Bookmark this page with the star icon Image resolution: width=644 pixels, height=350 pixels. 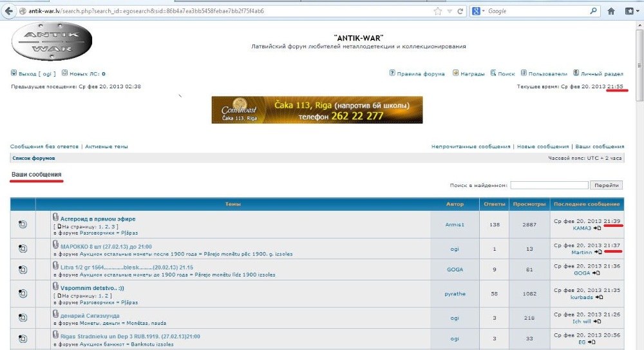tap(438, 11)
